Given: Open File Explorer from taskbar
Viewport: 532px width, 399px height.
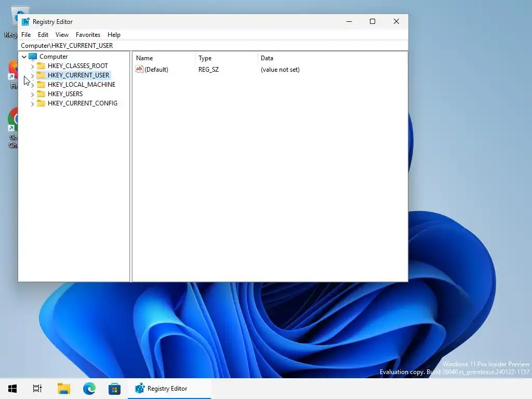Looking at the screenshot, I should (63, 389).
